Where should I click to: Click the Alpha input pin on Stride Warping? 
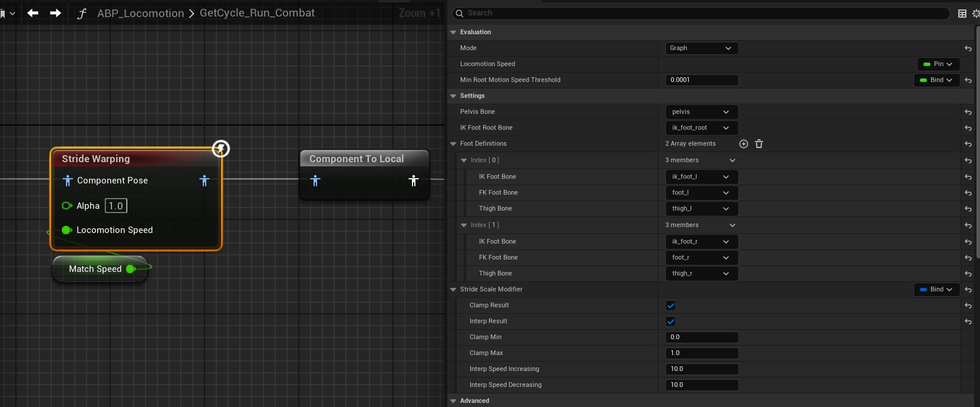[67, 206]
